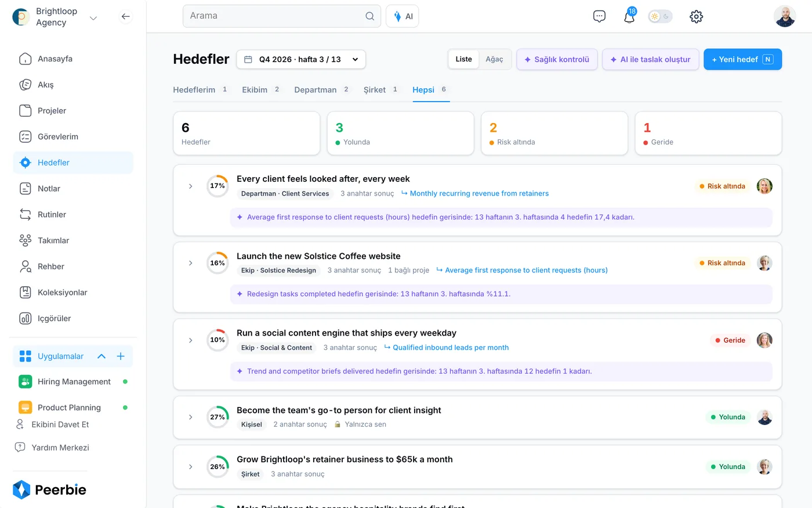Screen dimensions: 812x508
Task: Click the Akış feed icon
Action: pos(26,85)
